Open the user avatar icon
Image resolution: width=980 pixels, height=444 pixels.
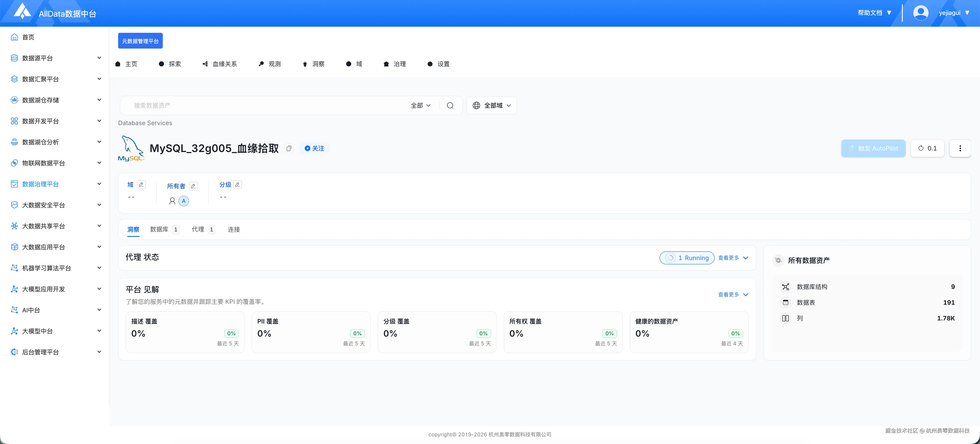[x=921, y=12]
